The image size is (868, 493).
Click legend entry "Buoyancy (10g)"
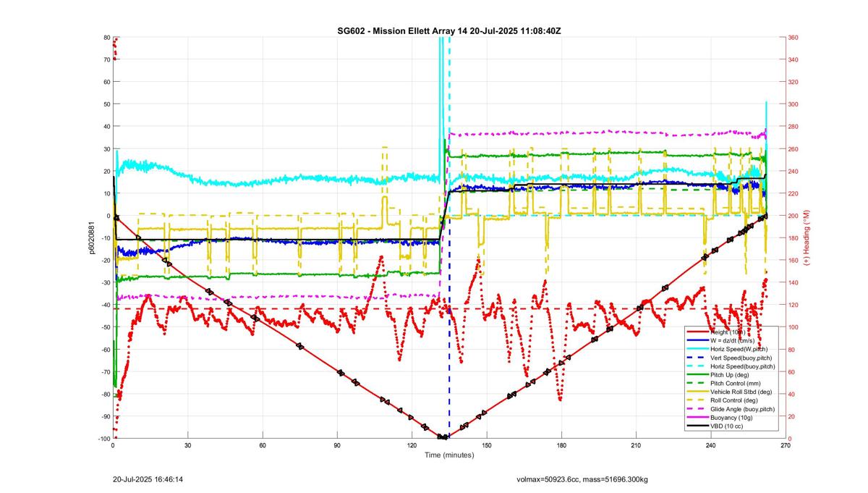731,418
